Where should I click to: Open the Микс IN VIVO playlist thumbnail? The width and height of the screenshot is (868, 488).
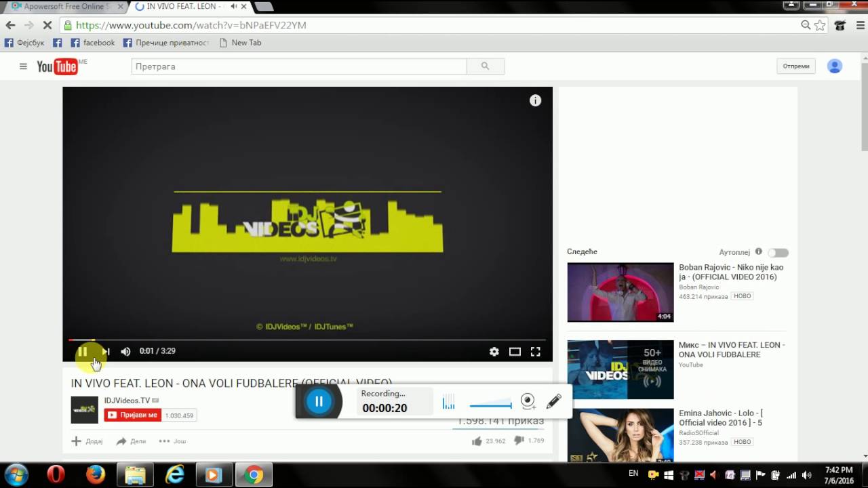tap(620, 369)
